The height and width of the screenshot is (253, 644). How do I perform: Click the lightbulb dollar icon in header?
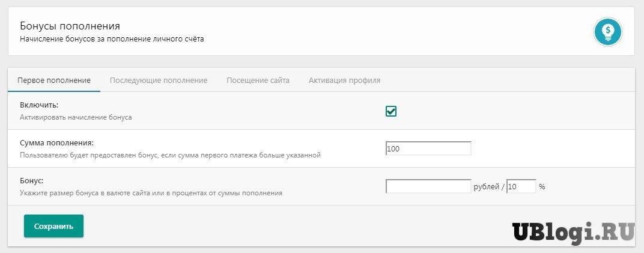(x=608, y=32)
